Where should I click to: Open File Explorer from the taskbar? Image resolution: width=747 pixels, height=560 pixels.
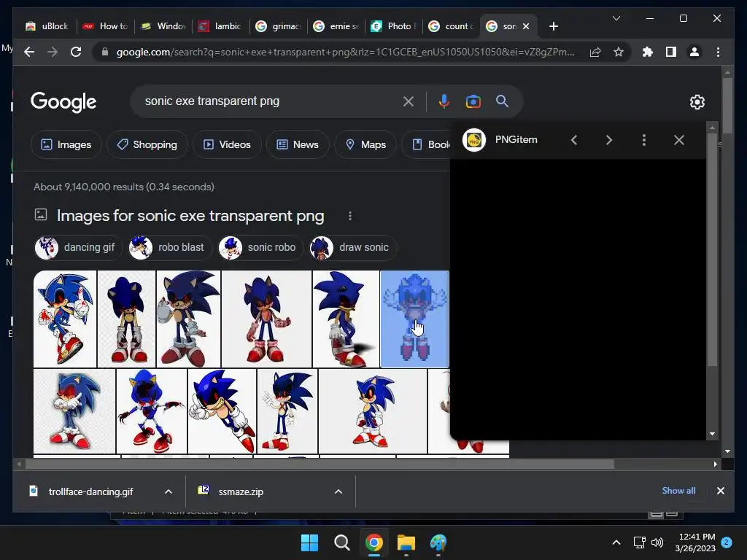pos(406,542)
